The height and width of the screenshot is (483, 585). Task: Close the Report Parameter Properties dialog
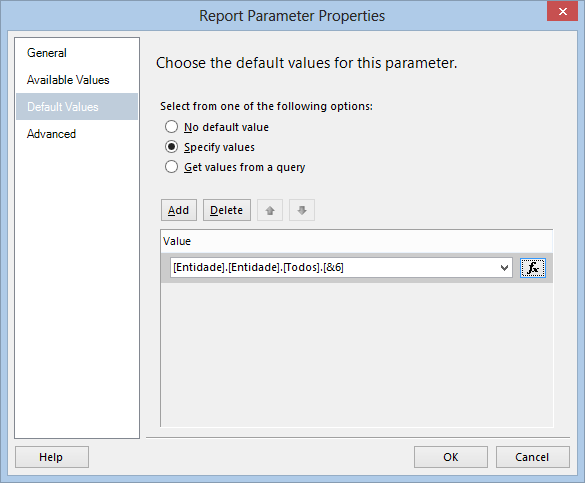pyautogui.click(x=562, y=11)
